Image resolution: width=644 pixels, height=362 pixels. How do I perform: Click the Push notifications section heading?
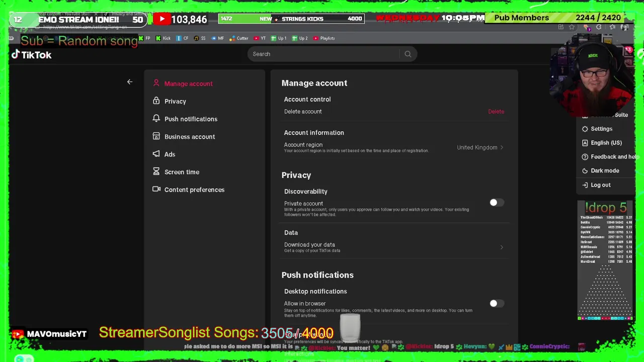pyautogui.click(x=317, y=275)
